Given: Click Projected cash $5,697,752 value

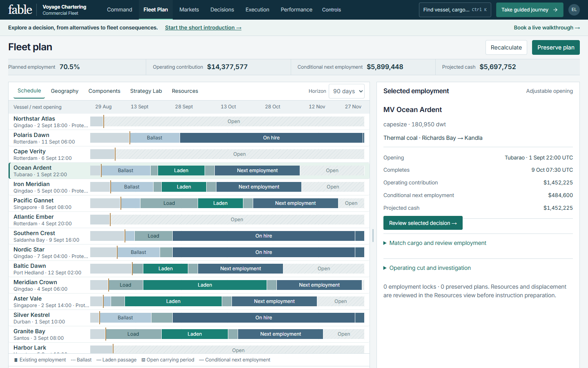Looking at the screenshot, I should click(x=498, y=67).
